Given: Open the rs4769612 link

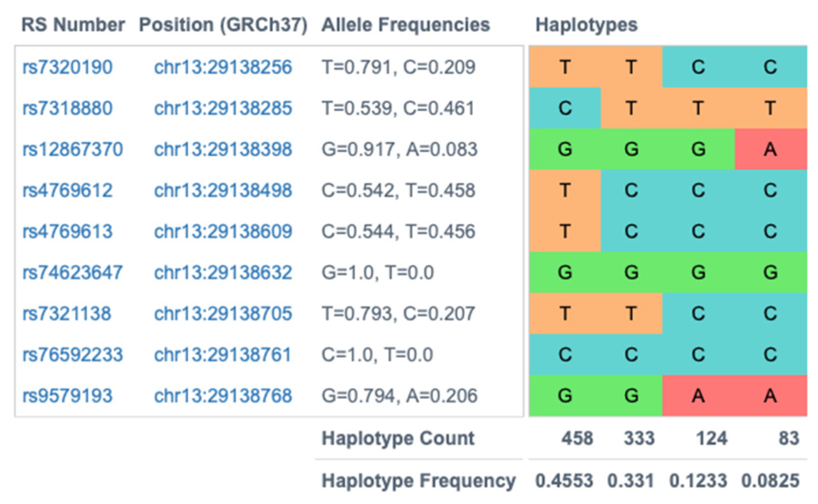Looking at the screenshot, I should pyautogui.click(x=67, y=191).
